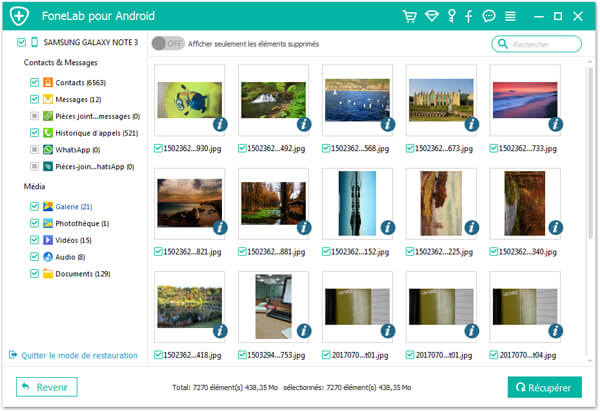
Task: Click the key-shaped register icon
Action: click(451, 16)
